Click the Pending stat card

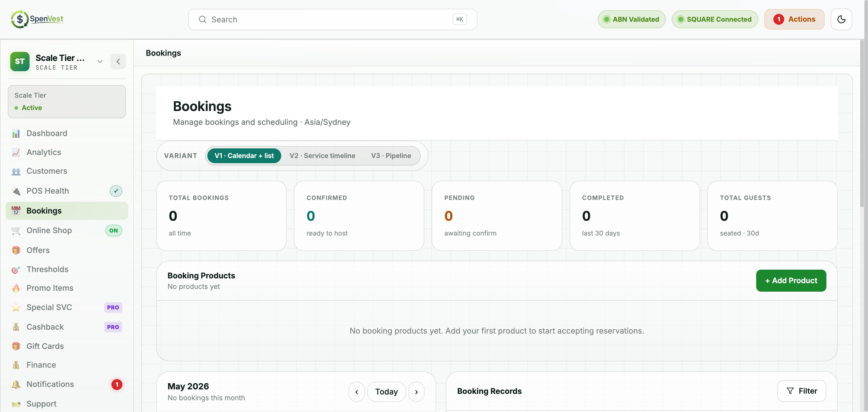497,216
